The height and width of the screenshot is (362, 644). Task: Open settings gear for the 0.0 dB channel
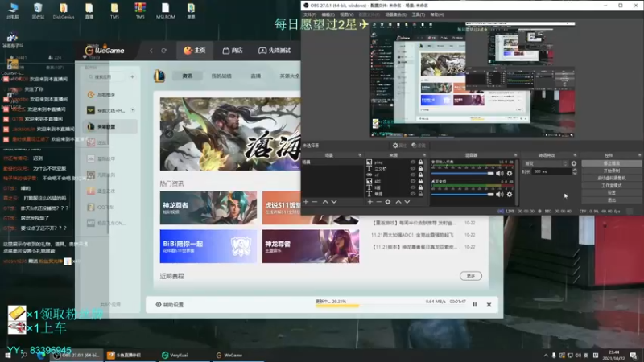(x=510, y=194)
